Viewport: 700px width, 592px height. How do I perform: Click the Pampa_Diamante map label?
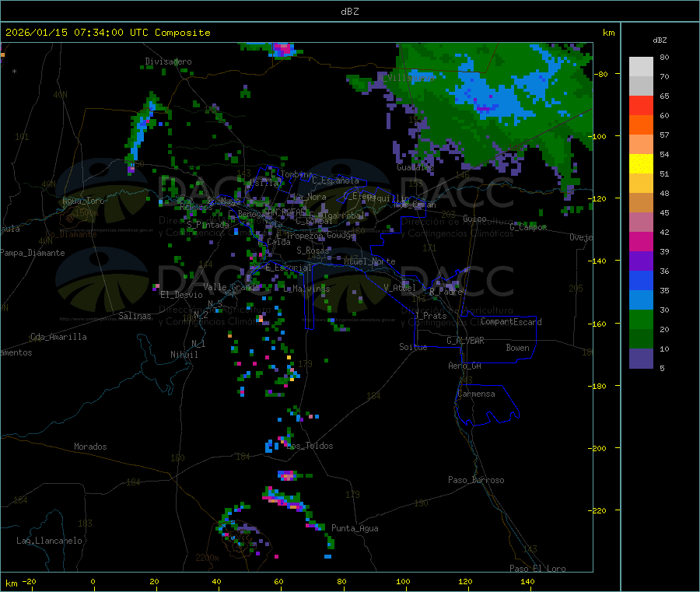tap(33, 253)
